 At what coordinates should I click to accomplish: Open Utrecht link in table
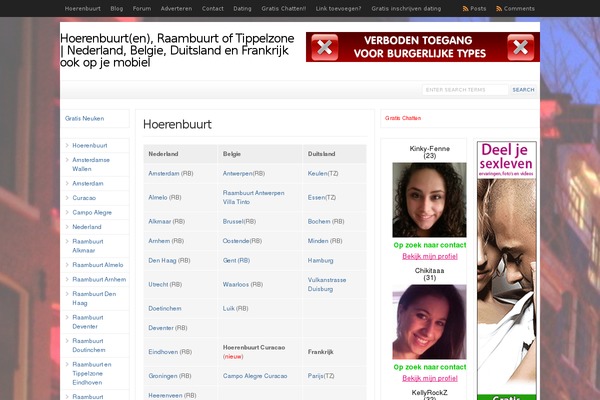point(158,284)
